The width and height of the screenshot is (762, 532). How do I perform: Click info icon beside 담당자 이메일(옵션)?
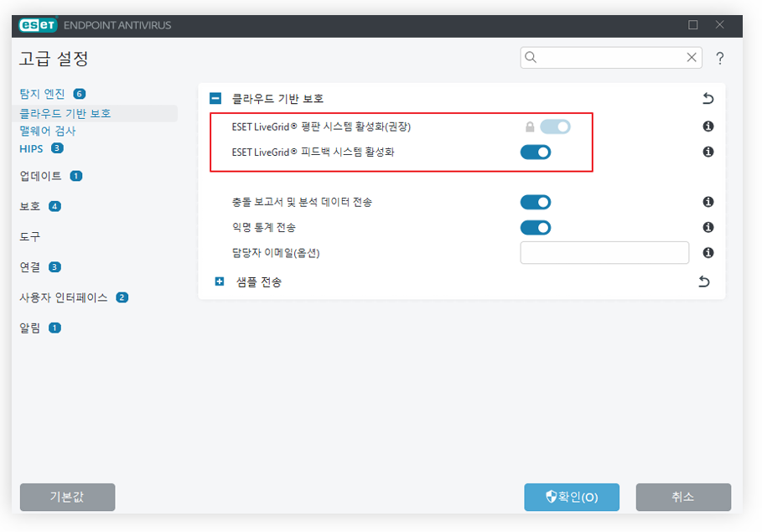click(x=708, y=253)
